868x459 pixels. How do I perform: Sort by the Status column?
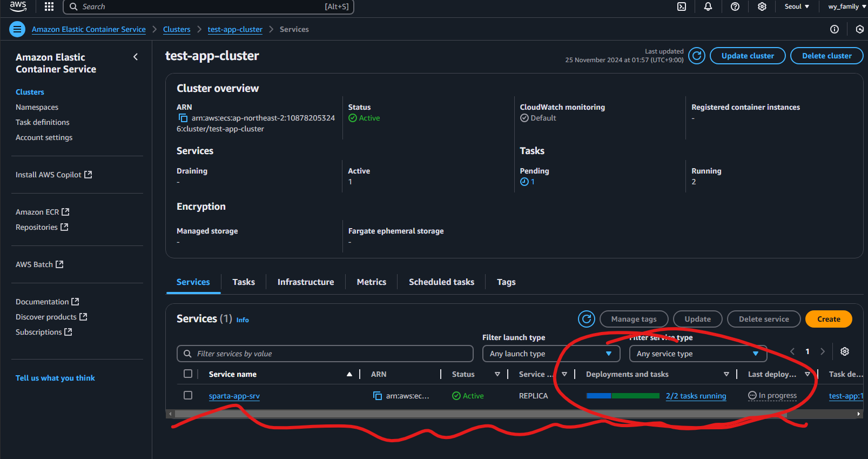pyautogui.click(x=497, y=374)
